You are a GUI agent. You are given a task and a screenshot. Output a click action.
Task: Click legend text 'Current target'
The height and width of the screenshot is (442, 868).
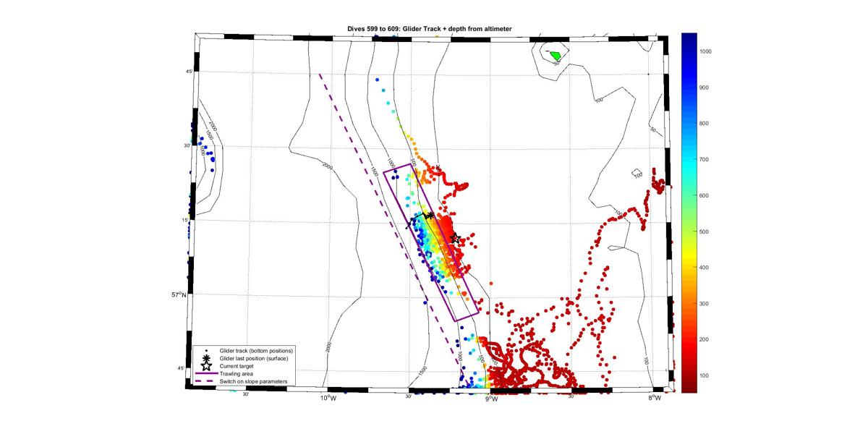pos(237,366)
